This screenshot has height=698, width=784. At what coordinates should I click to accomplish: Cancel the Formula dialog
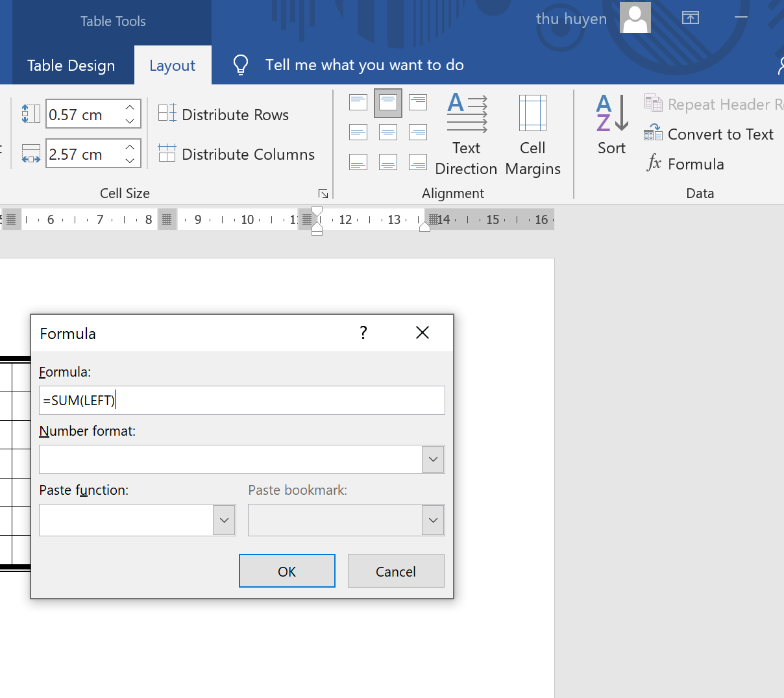396,571
